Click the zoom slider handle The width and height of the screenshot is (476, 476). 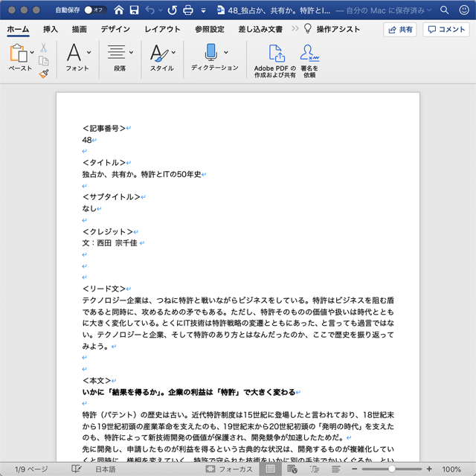point(391,469)
